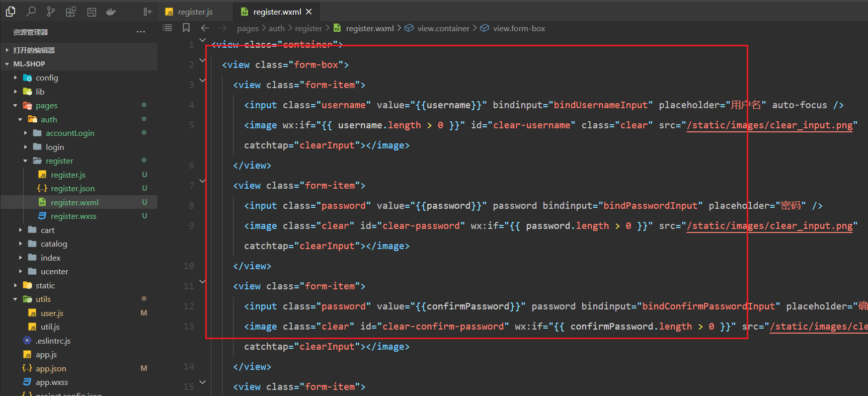Fold code at line 2 form-box view
Screen dimensions: 868x396
(x=202, y=60)
